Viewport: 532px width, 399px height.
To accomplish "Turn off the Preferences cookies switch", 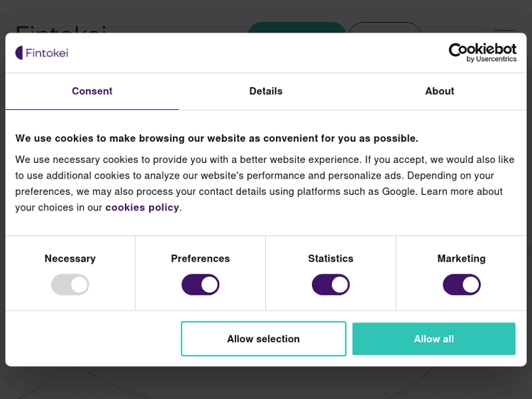I will coord(201,285).
